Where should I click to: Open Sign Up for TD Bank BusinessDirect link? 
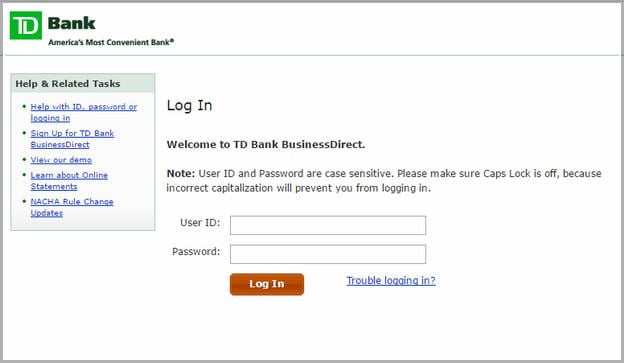(x=72, y=139)
